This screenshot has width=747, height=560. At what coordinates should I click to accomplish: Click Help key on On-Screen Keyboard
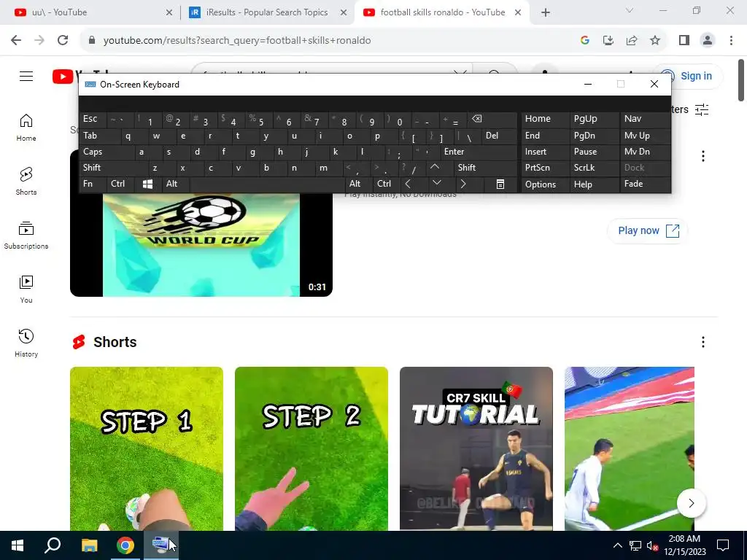point(595,184)
